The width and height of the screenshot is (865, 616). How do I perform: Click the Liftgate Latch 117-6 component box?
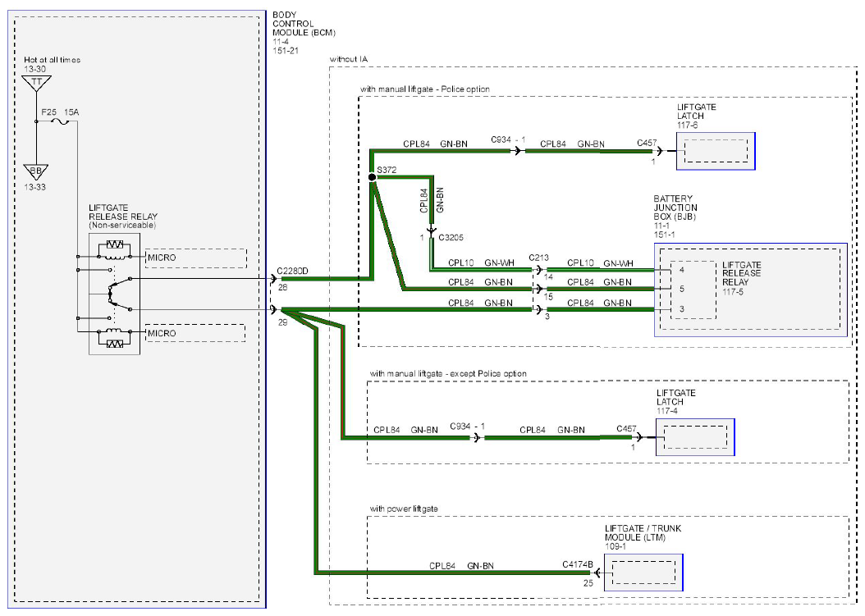(x=716, y=151)
